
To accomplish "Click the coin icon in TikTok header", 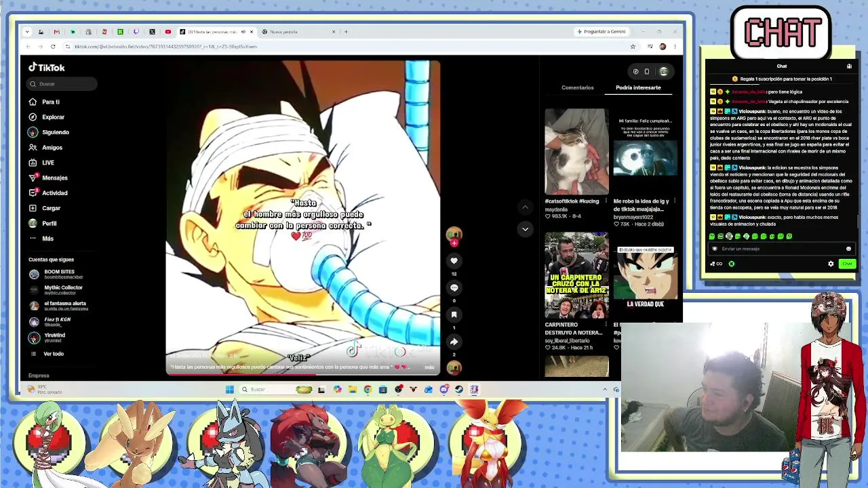I will click(635, 72).
